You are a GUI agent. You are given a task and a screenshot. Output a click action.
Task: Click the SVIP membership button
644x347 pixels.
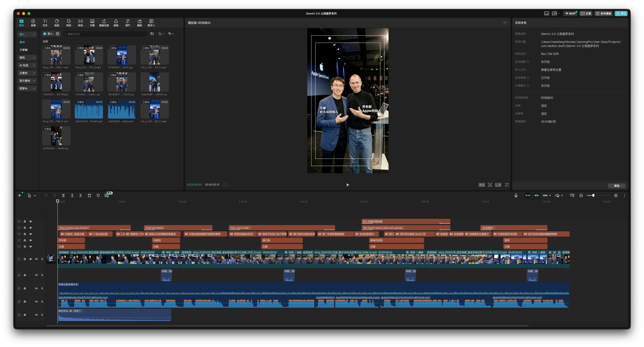coord(570,13)
